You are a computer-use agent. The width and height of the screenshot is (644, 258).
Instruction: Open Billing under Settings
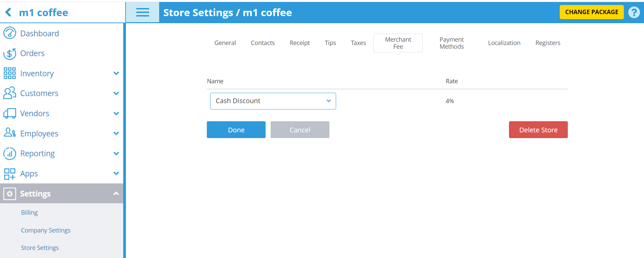[29, 213]
